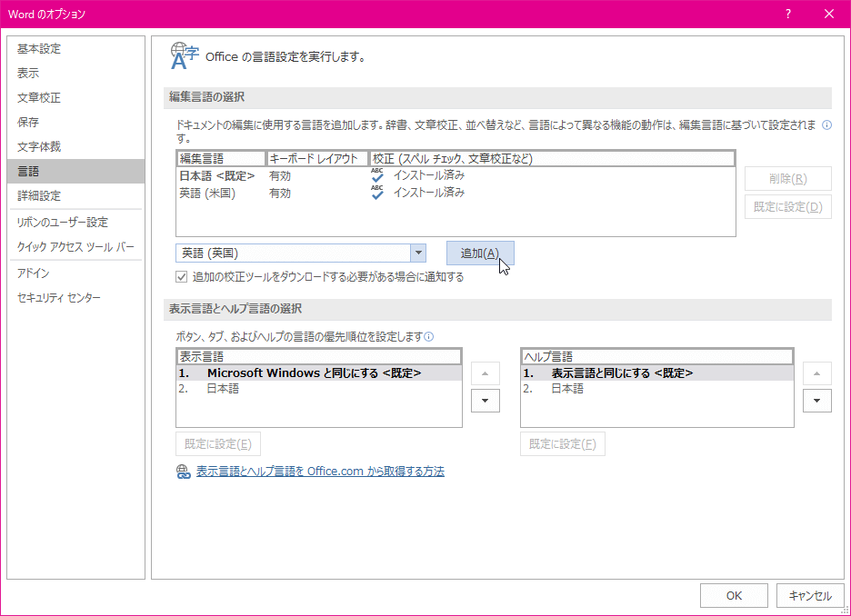Open the 詳細設定 category
This screenshot has width=851, height=616.
coord(76,195)
